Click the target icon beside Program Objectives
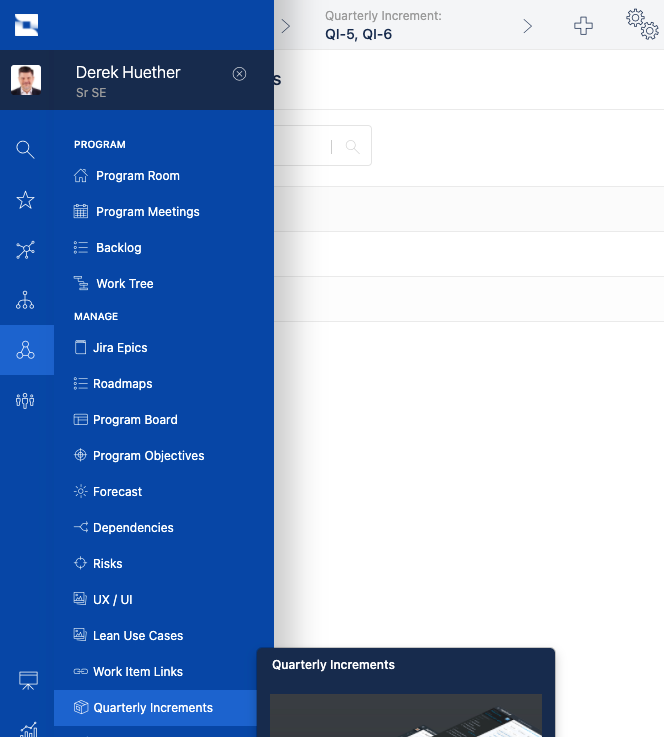This screenshot has height=737, width=664. (81, 455)
